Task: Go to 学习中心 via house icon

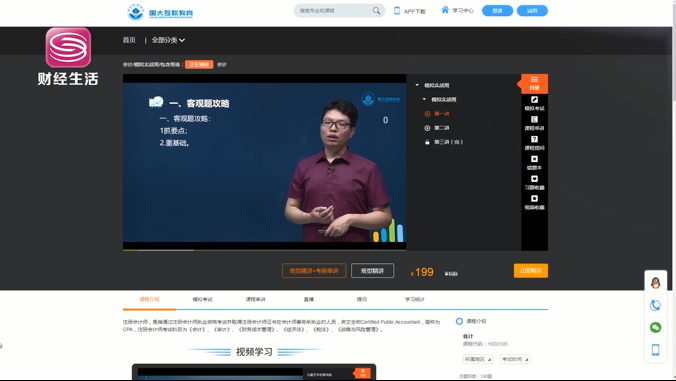Action: [x=445, y=10]
